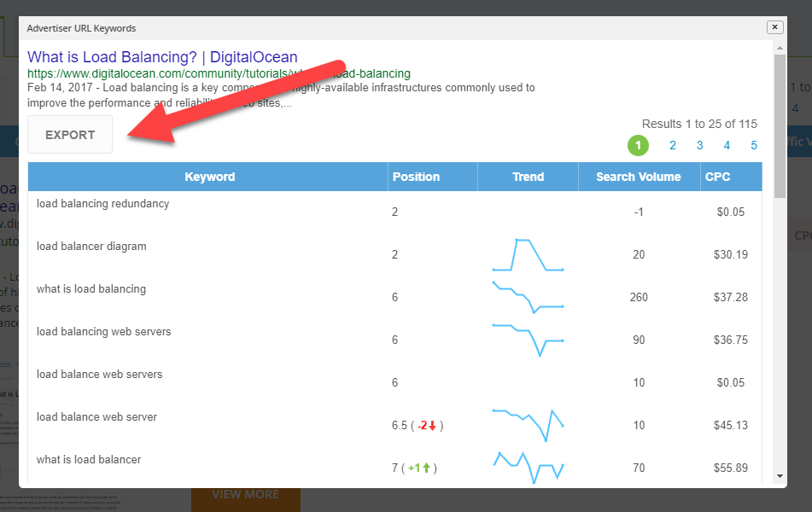Select keyword 'what is load balancer'
The image size is (812, 512).
tap(89, 460)
